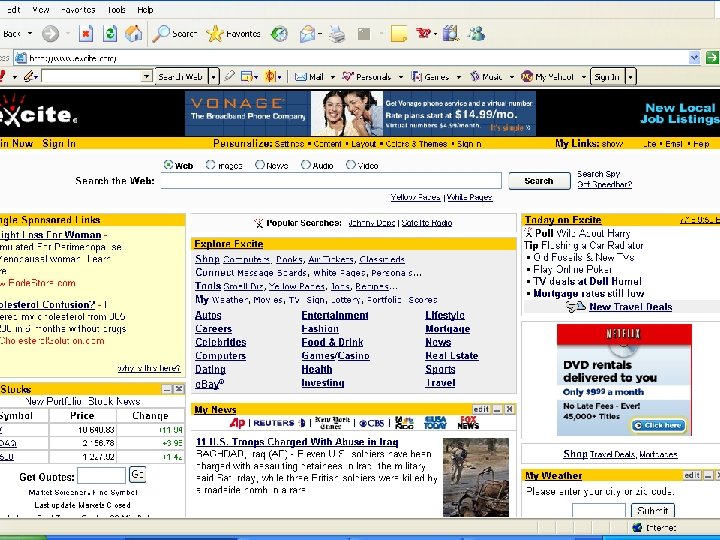Click the Search button next to web search
This screenshot has width=720, height=540.
[540, 180]
